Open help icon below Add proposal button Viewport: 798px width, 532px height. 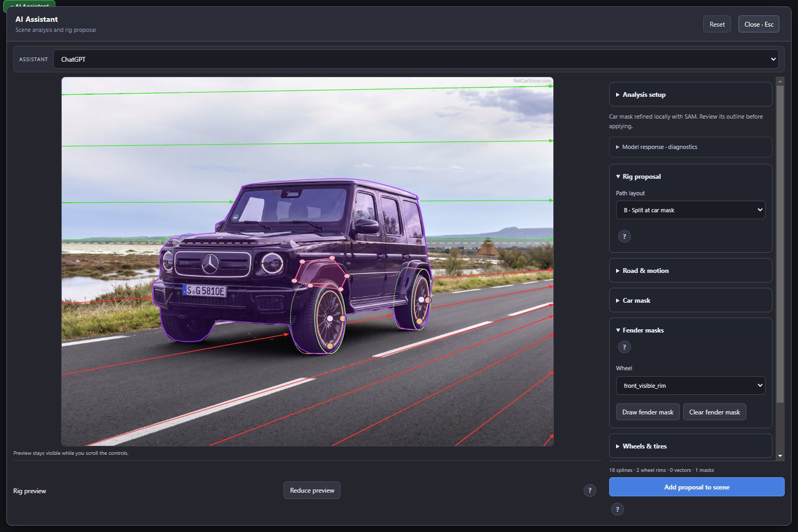(617, 509)
